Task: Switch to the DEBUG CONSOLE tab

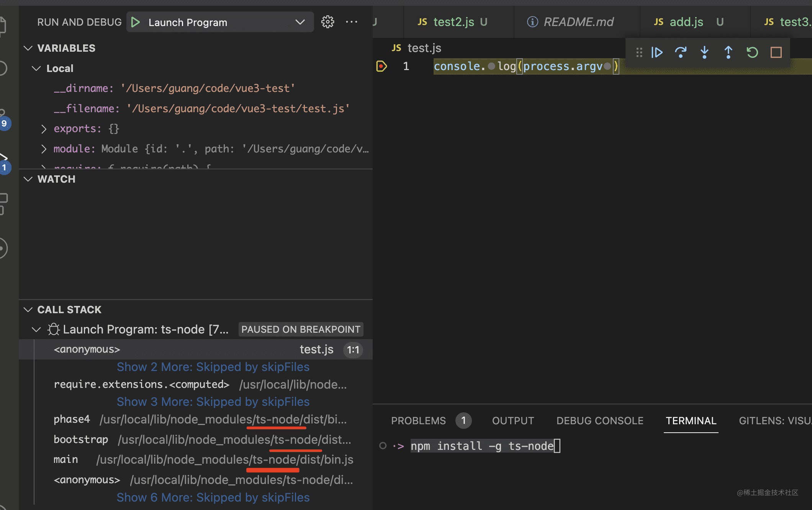Action: click(x=599, y=421)
